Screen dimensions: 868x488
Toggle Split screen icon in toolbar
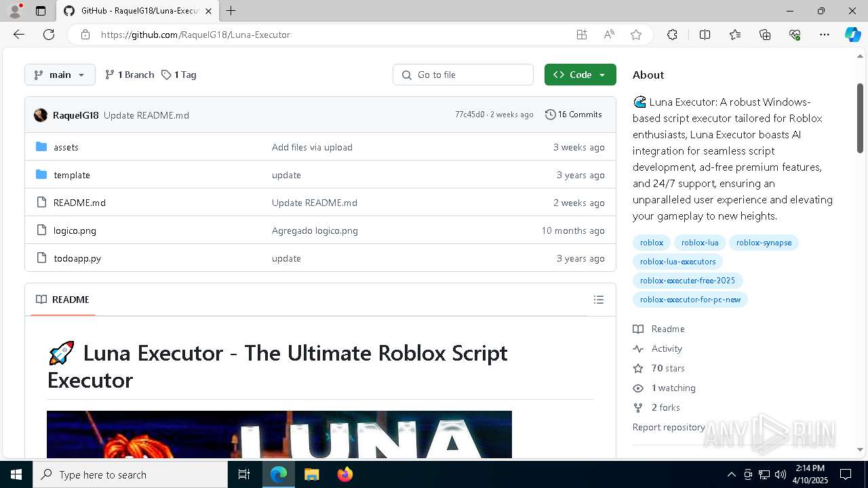click(x=705, y=35)
